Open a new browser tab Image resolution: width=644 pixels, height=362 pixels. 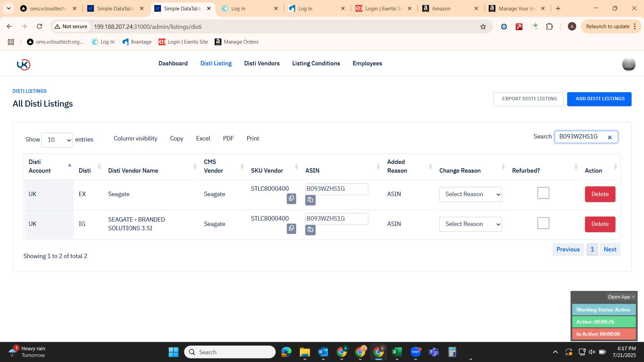click(x=558, y=8)
